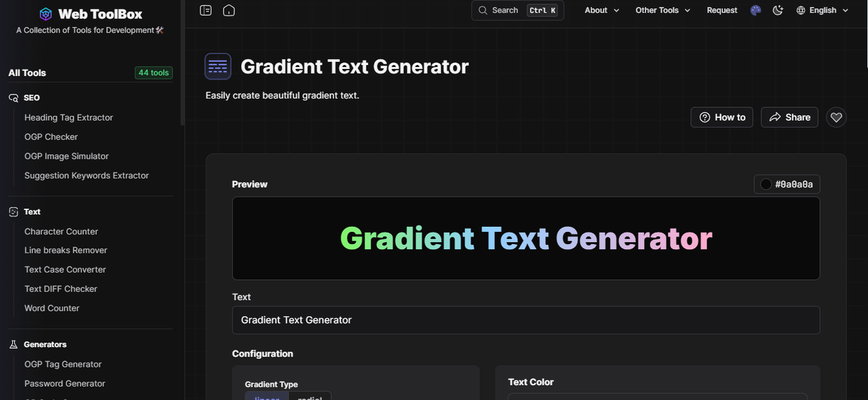Open Password Generator tool

click(x=64, y=384)
